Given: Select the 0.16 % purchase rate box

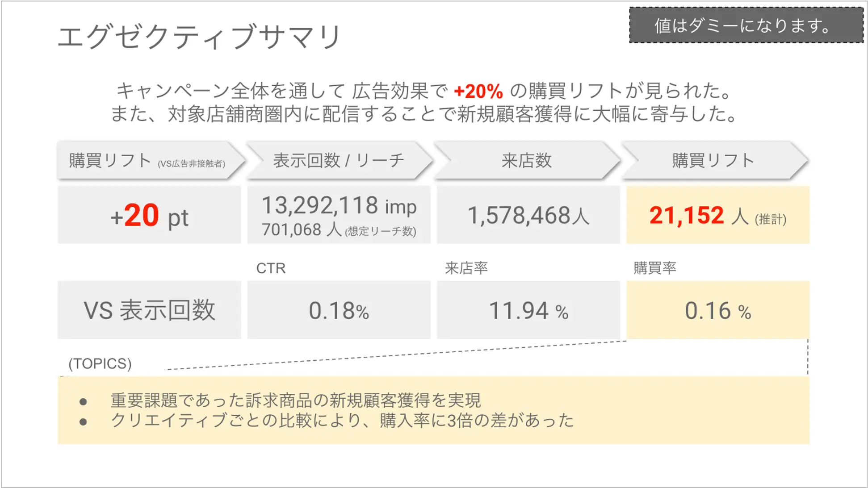Looking at the screenshot, I should (x=717, y=310).
